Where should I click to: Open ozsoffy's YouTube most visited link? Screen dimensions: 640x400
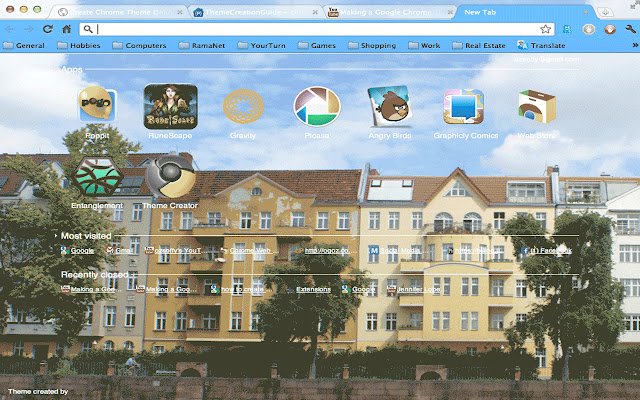point(174,250)
